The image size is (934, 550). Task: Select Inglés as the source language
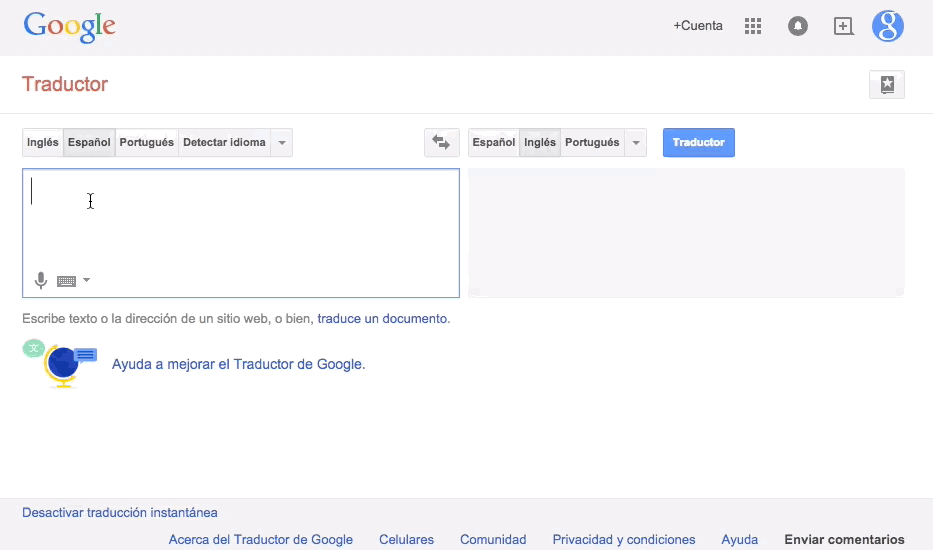coord(42,143)
